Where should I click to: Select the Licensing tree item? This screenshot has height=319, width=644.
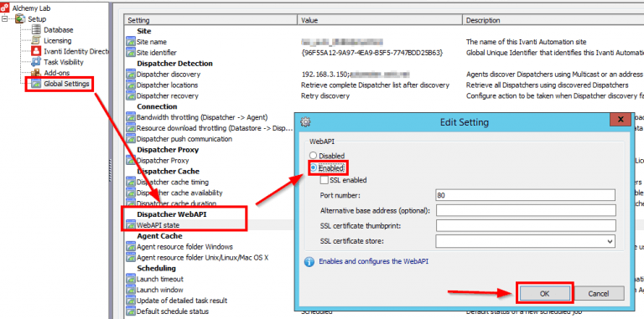pyautogui.click(x=58, y=40)
